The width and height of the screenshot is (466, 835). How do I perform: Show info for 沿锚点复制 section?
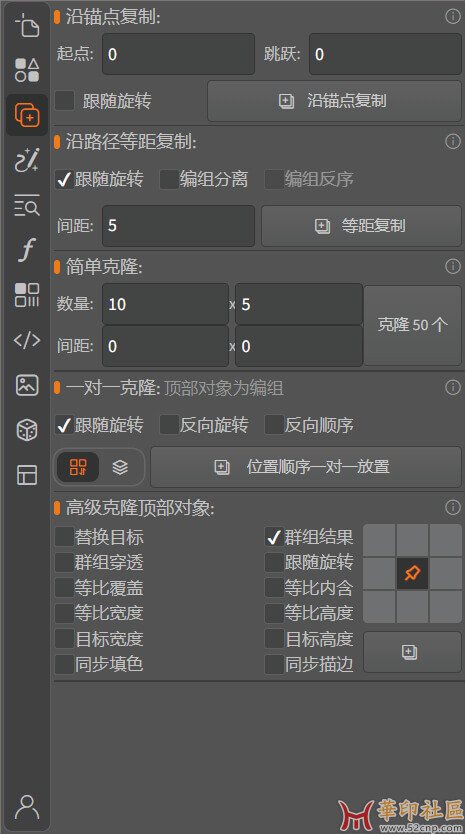[x=452, y=17]
